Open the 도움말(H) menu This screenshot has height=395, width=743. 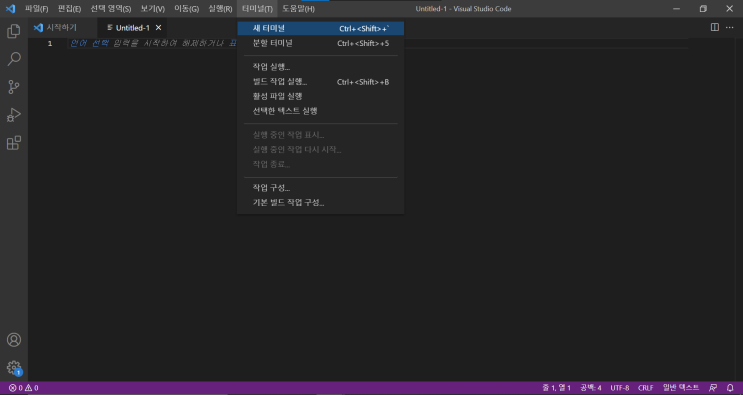[x=298, y=9]
